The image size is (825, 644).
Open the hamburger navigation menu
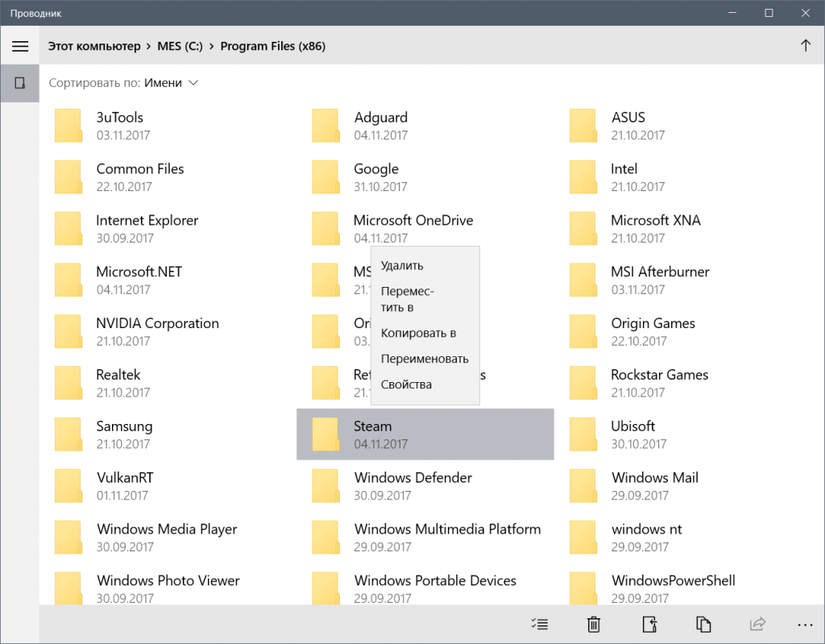pyautogui.click(x=20, y=47)
